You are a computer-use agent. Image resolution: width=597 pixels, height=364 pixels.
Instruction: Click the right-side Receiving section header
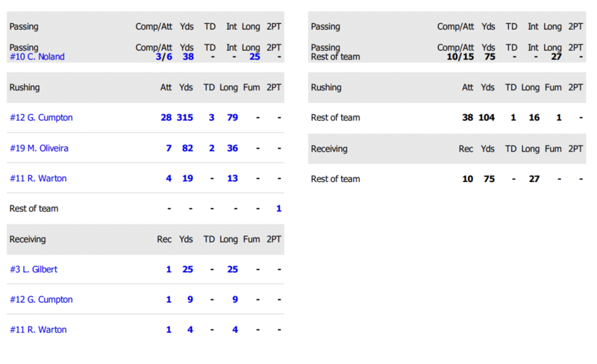coord(329,148)
